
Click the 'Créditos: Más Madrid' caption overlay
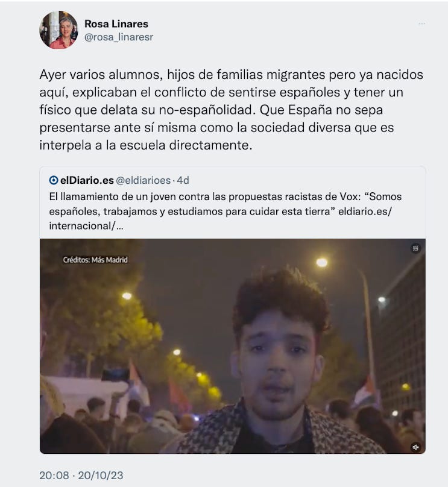coord(95,260)
